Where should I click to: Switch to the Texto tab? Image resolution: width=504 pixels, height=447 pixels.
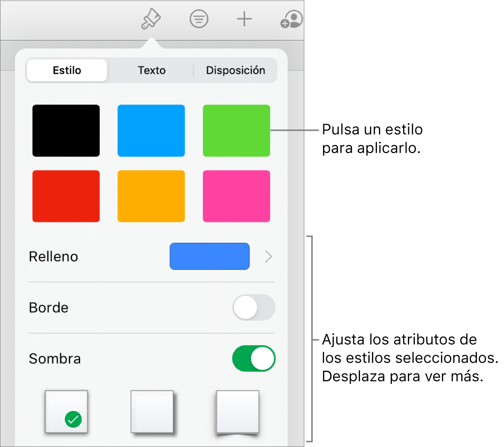[x=151, y=70]
